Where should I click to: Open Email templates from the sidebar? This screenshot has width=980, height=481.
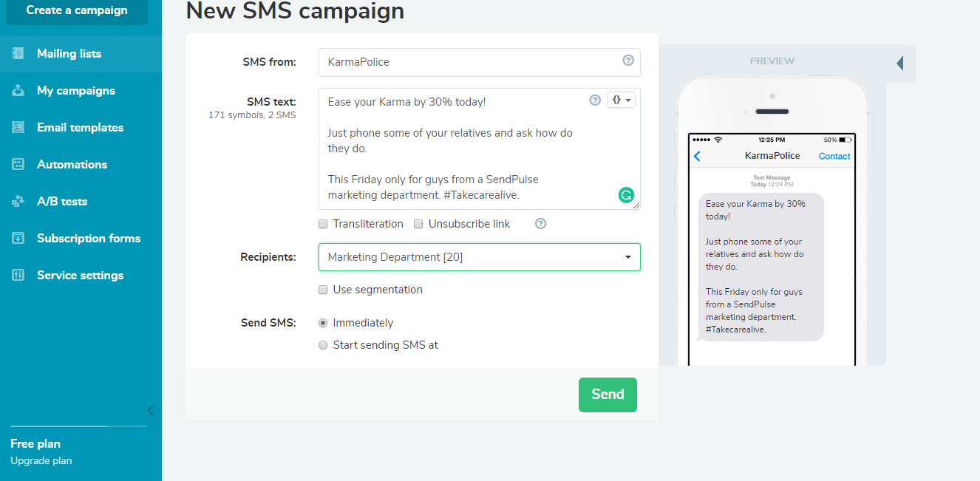80,127
